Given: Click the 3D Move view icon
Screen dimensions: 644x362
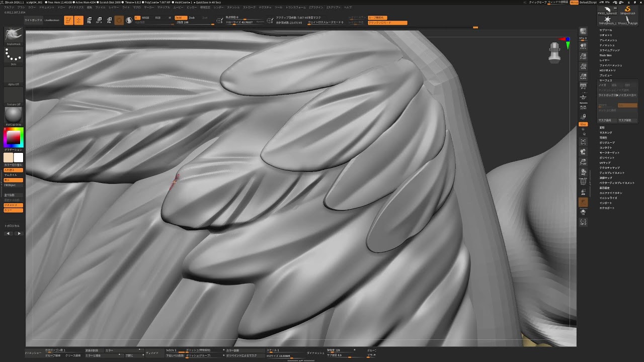Looking at the screenshot, I should click(x=583, y=152).
